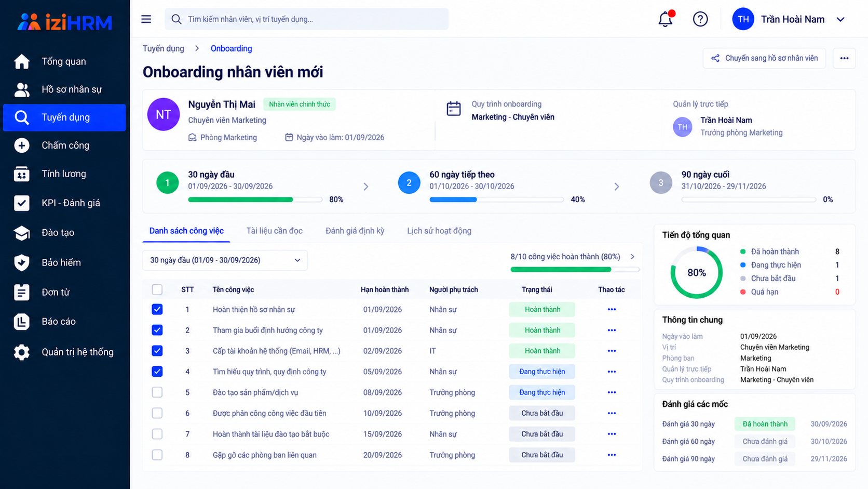868x489 pixels.
Task: Click chevron next to 30 ngày đầu phase
Action: coord(366,187)
